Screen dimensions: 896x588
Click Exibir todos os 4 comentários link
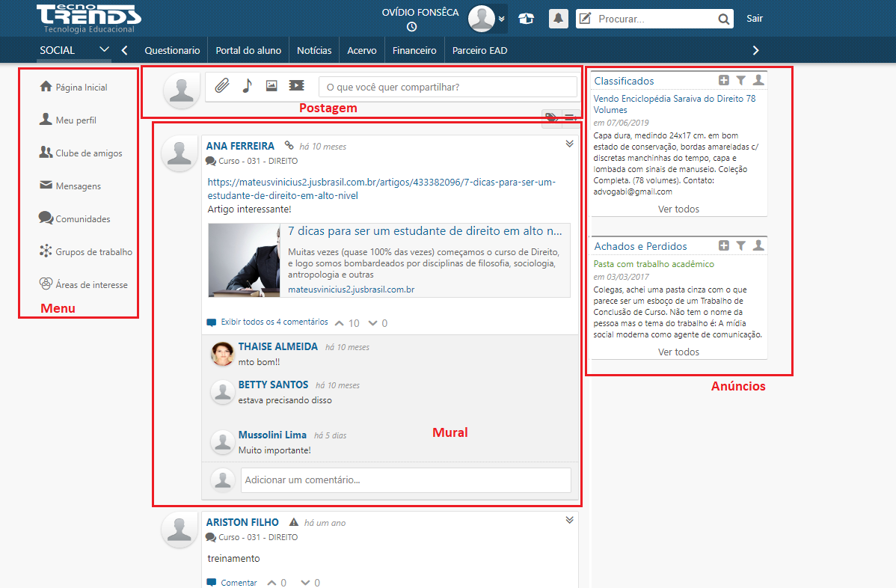pos(274,322)
